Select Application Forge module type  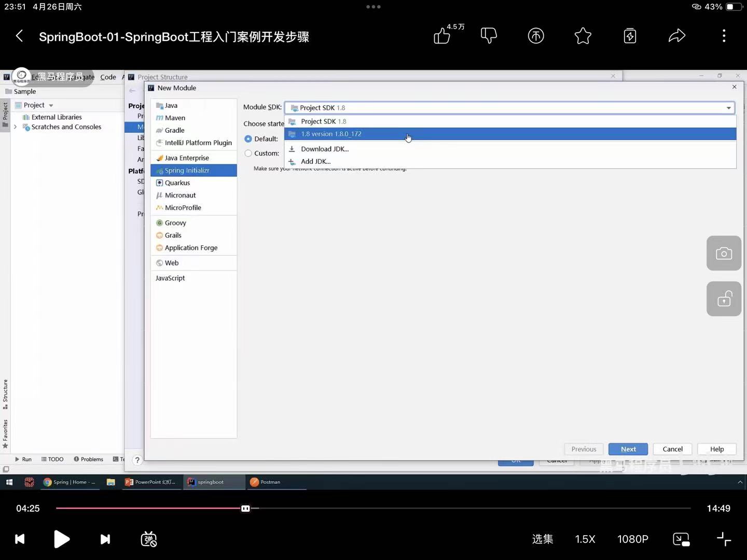[x=193, y=247]
